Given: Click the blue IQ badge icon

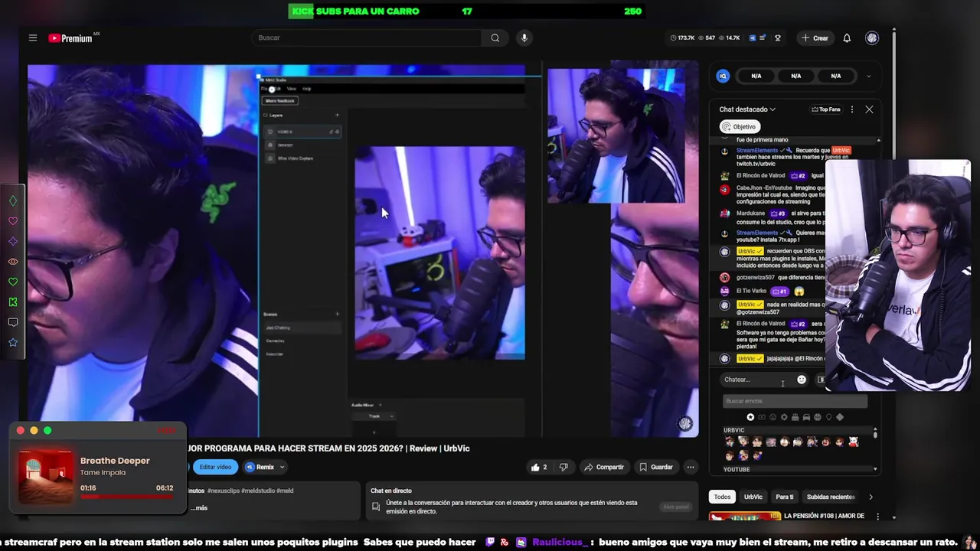Looking at the screenshot, I should [x=723, y=76].
